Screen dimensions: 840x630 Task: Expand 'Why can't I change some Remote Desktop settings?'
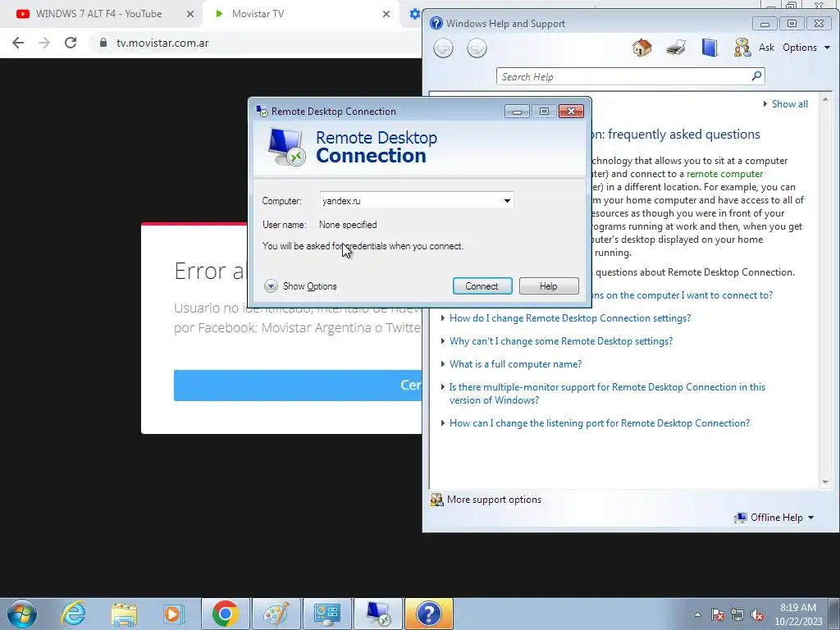[x=561, y=341]
